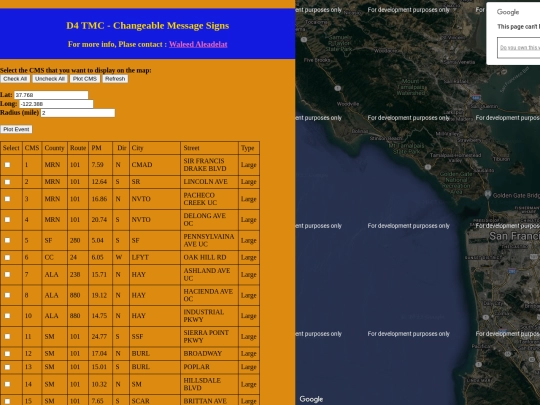Check the box for CMS 6 Oak Hill Rd

[7, 258]
